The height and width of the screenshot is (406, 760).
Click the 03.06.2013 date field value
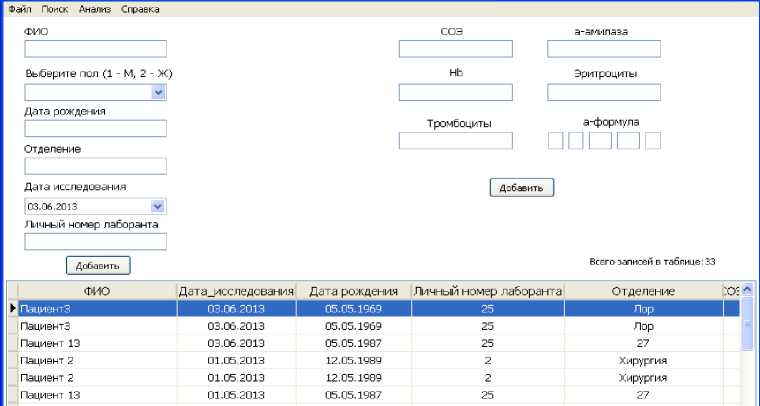pos(52,206)
